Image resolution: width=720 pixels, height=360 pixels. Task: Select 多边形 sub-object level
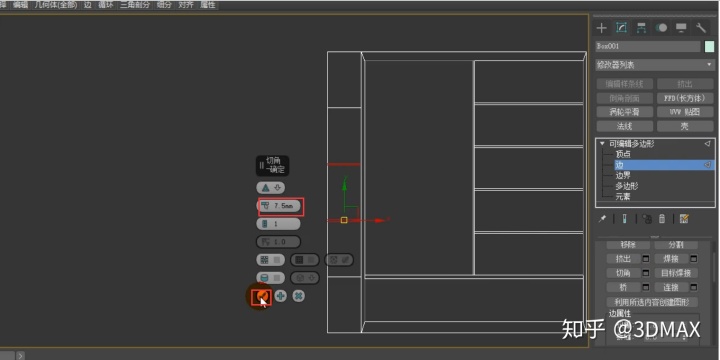click(x=627, y=186)
